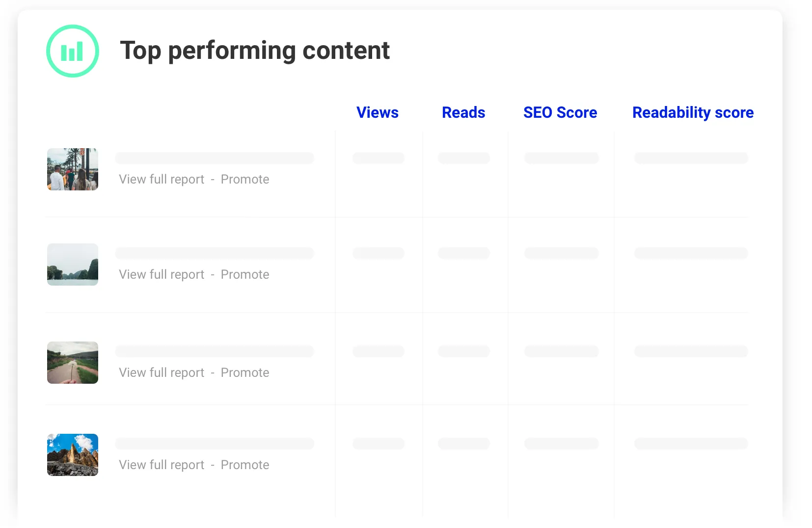812x528 pixels.
Task: Promote the third article
Action: tap(245, 373)
